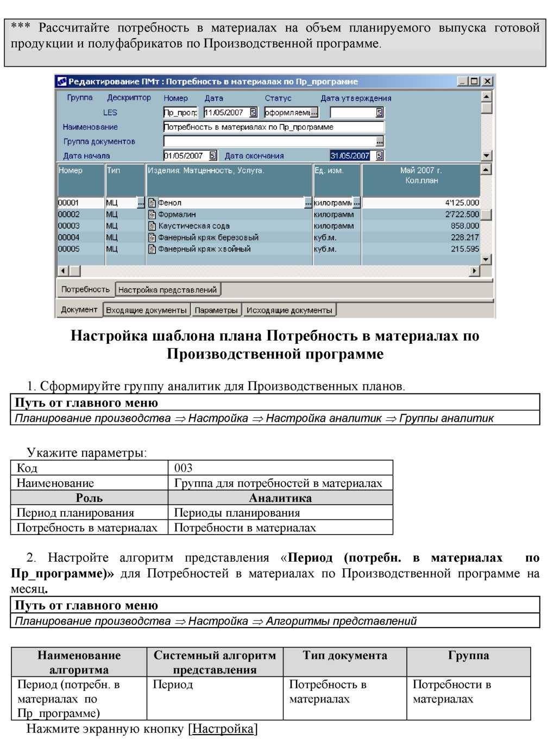The height and width of the screenshot is (741, 560).
Task: Click the down arrow of the table vertical scrollbar
Action: [486, 259]
